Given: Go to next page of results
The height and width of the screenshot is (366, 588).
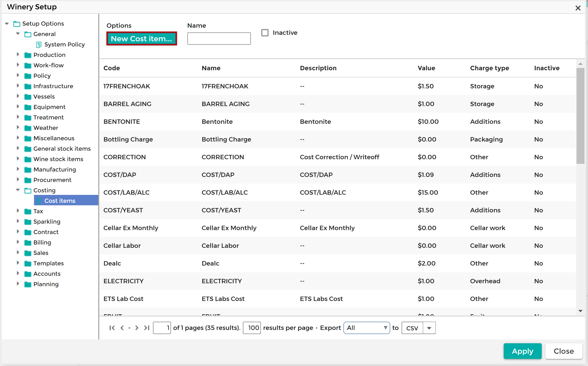Looking at the screenshot, I should [x=137, y=328].
